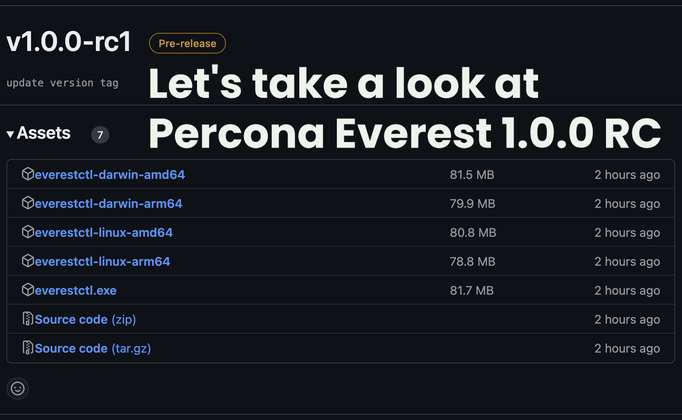
Task: Click the 2 hours ago timestamp for everestctl.exe
Action: click(626, 291)
